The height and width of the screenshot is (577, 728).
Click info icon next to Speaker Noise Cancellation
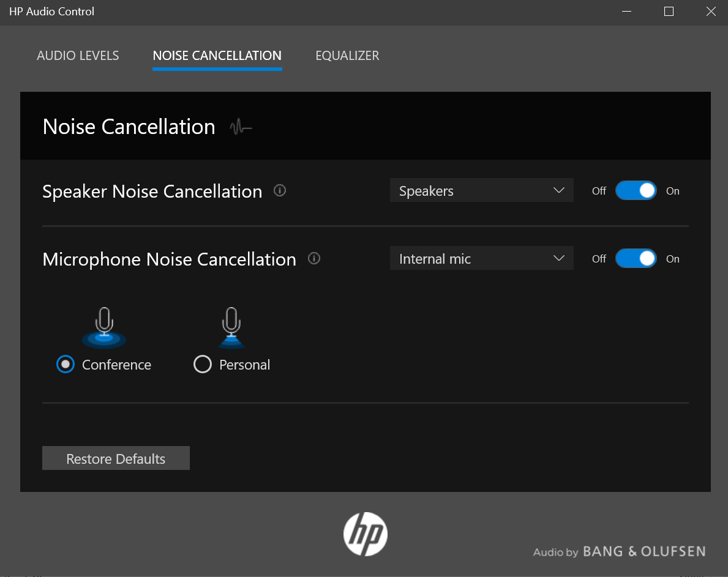coord(280,191)
